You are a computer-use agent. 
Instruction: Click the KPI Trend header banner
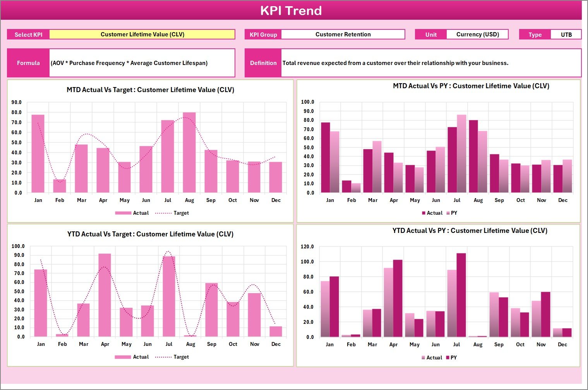(x=292, y=10)
